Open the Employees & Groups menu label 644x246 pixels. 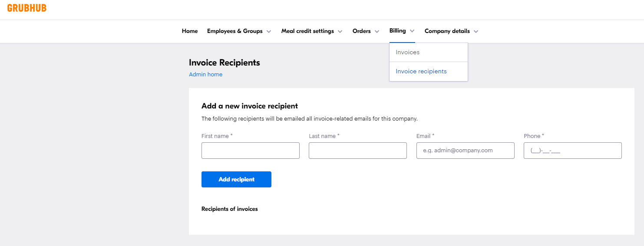coord(234,31)
